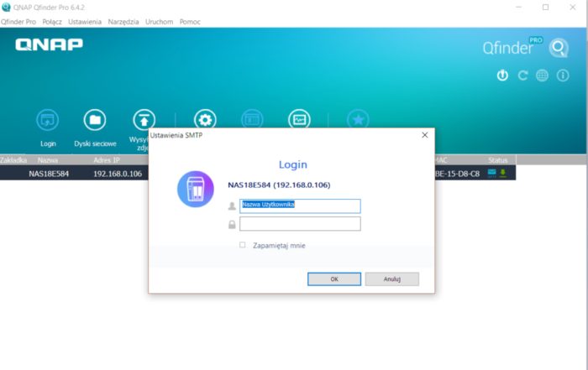The image size is (588, 370).
Task: Refresh the device list icon
Action: [522, 76]
